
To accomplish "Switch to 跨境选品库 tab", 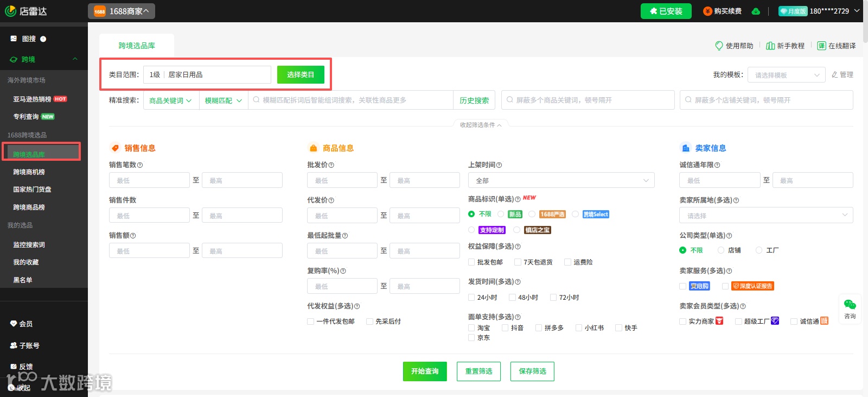I will tap(137, 46).
